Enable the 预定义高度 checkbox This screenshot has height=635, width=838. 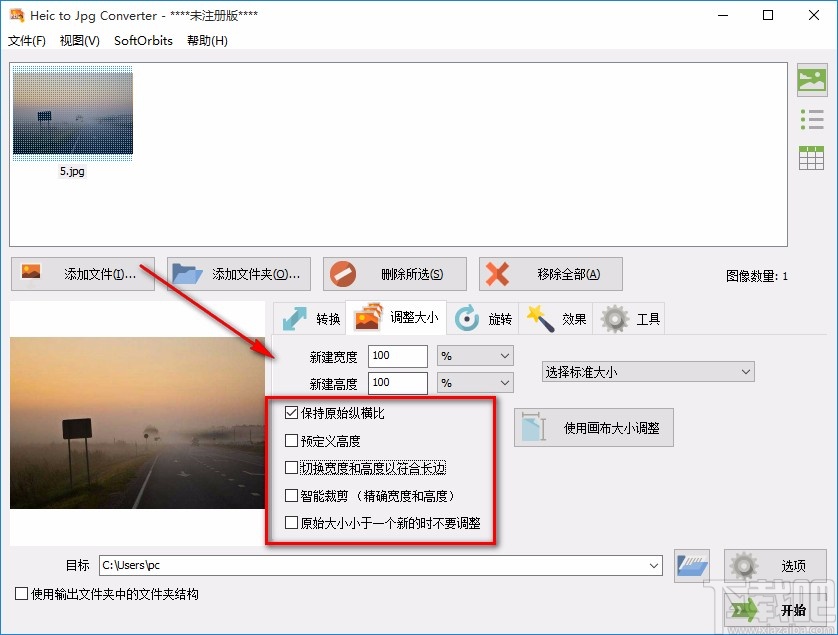pos(292,440)
